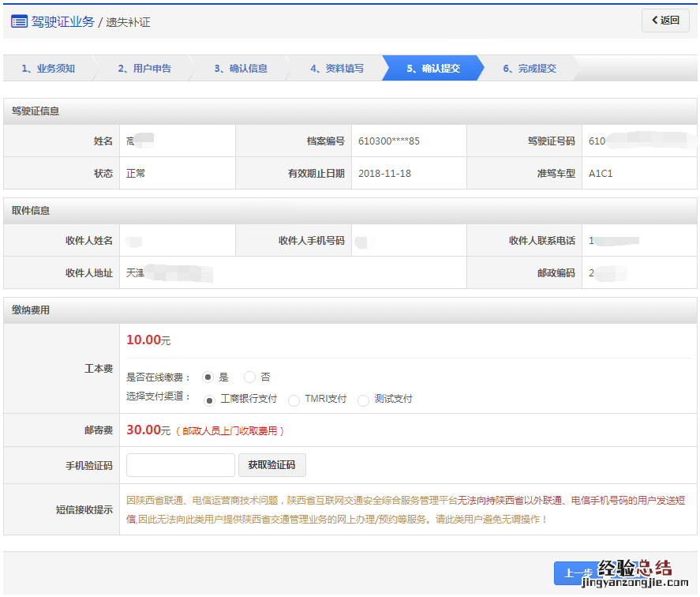
Task: Select 工商银行支付 payment channel
Action: 210,400
